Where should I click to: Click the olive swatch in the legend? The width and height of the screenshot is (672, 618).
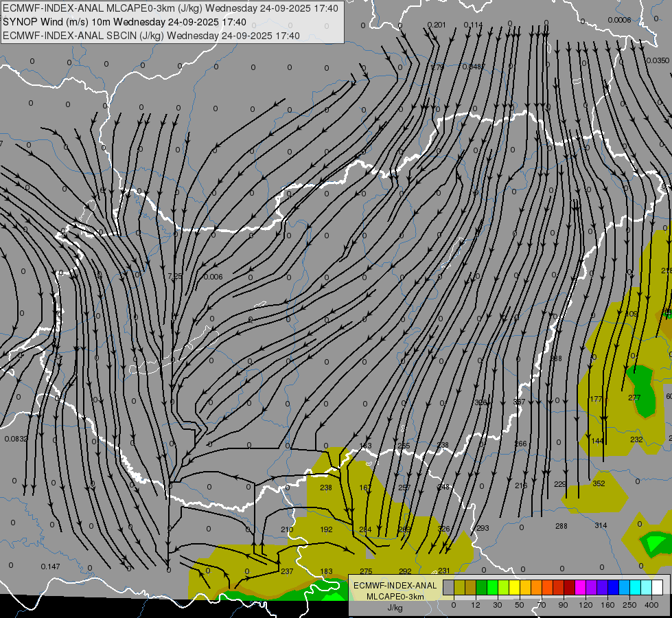pos(459,588)
